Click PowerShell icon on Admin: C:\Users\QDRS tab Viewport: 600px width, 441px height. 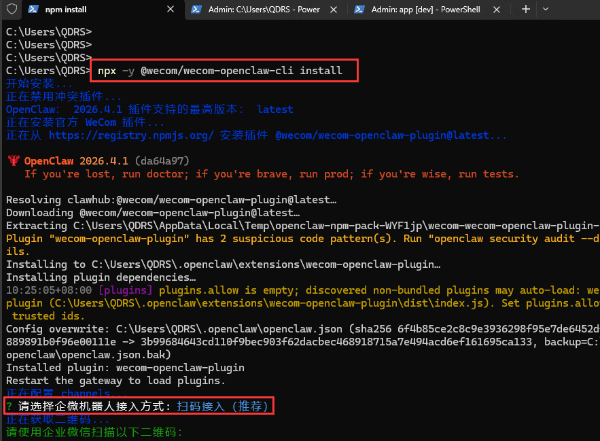194,10
